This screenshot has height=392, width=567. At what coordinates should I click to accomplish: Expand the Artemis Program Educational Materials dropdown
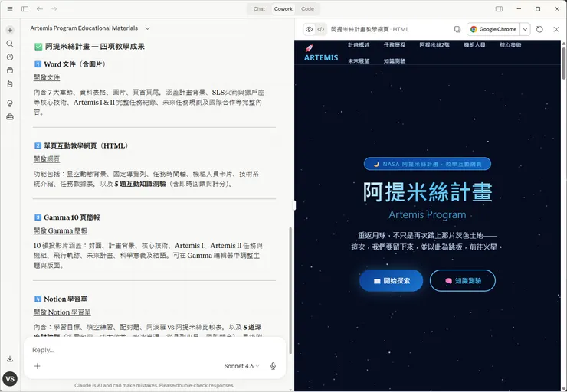click(x=148, y=28)
